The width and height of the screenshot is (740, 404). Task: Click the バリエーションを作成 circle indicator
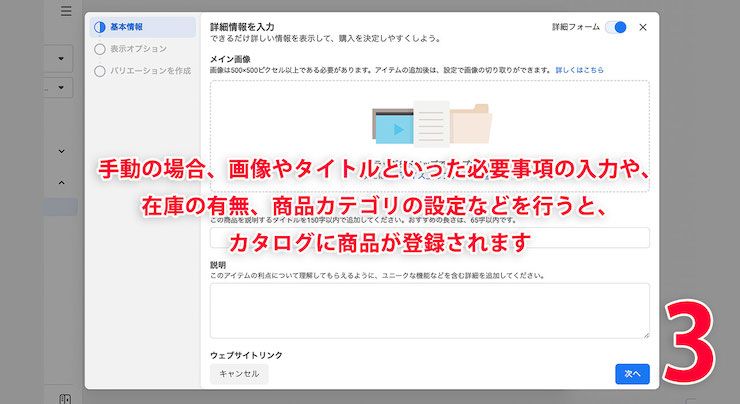(x=100, y=71)
